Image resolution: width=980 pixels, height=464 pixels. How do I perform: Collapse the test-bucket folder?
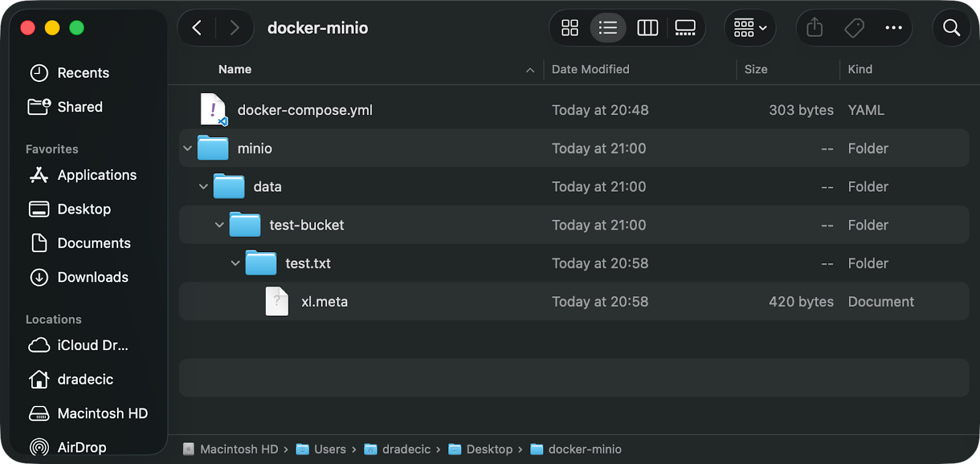[219, 225]
